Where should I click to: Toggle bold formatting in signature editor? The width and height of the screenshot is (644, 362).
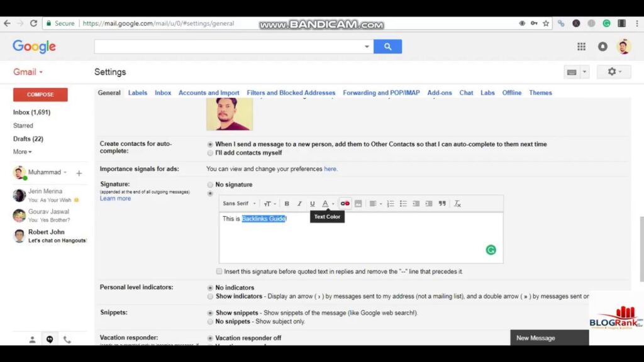coord(287,204)
